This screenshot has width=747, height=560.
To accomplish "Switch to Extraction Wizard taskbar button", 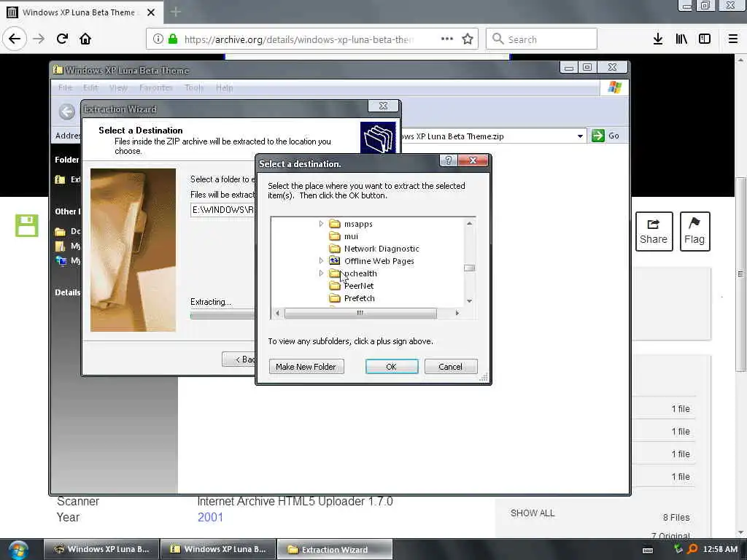I will pyautogui.click(x=335, y=550).
